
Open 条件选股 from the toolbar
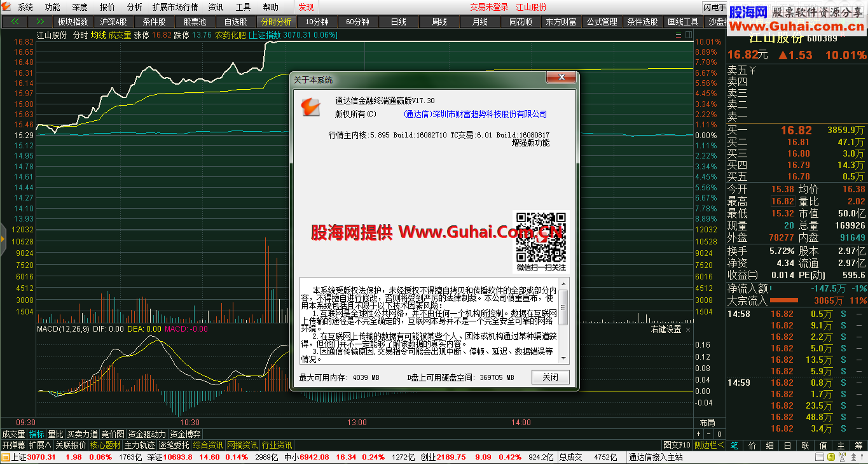click(x=642, y=22)
